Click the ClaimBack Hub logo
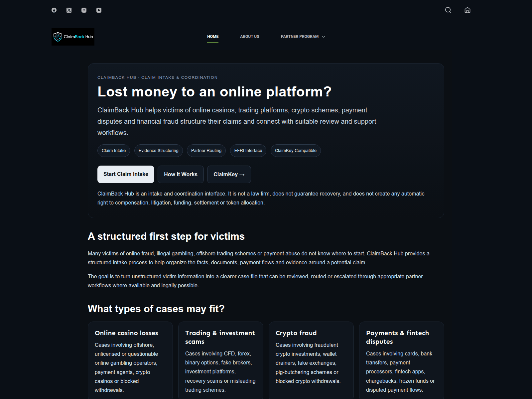This screenshot has width=532, height=399. tap(73, 37)
